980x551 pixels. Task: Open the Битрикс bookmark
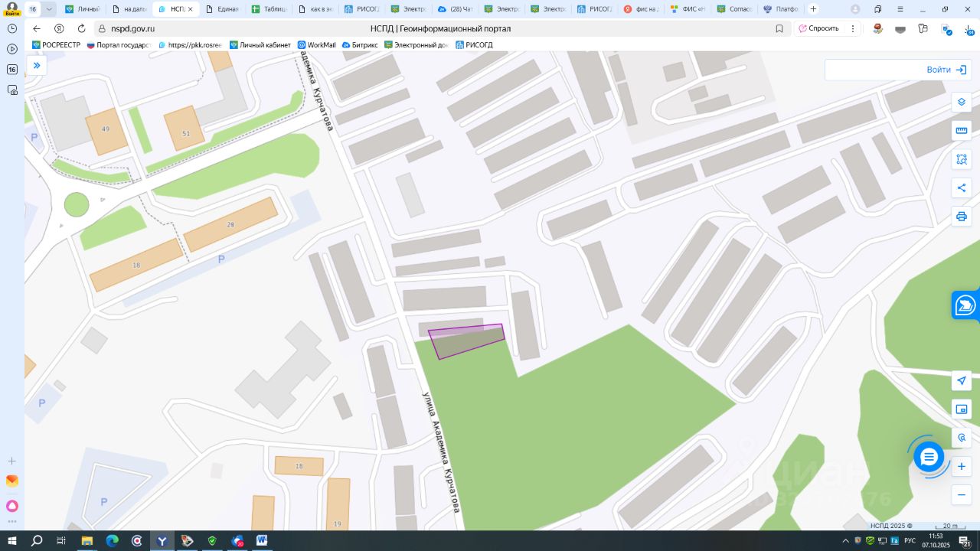(x=360, y=45)
